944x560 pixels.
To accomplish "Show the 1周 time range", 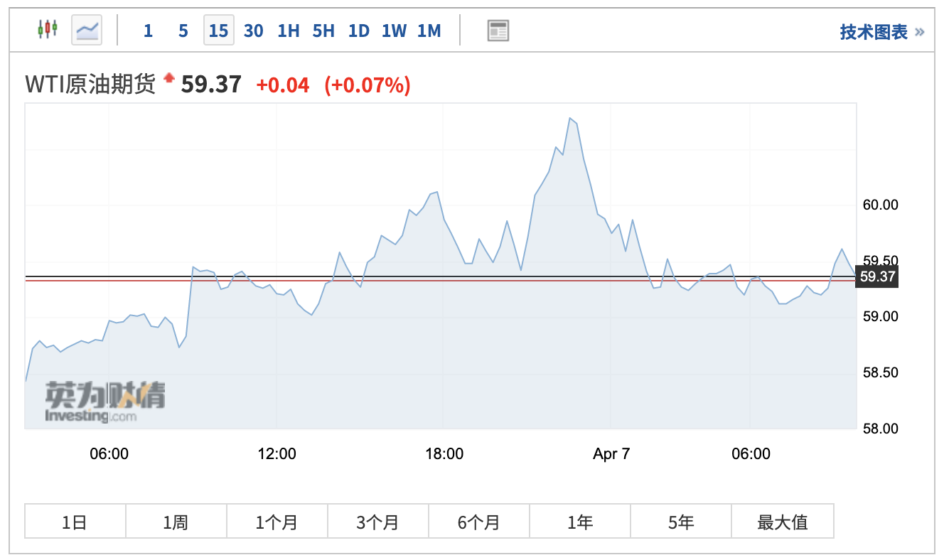I will (176, 522).
